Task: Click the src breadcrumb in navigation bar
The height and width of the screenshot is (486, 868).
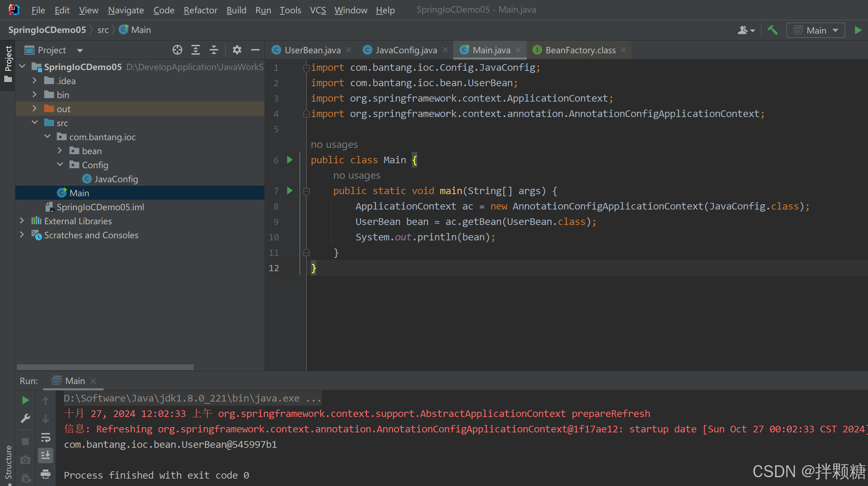Action: 103,30
